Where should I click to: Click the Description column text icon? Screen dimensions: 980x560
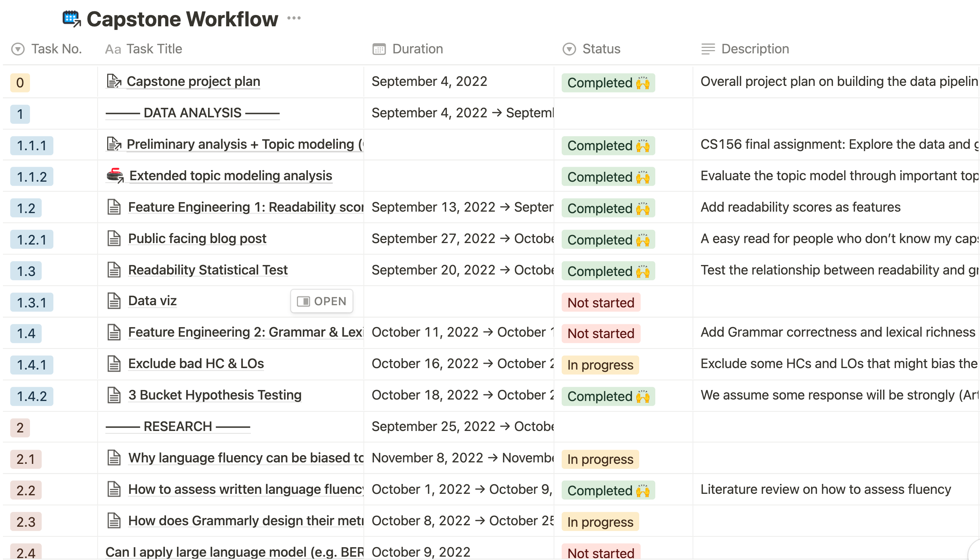[708, 49]
